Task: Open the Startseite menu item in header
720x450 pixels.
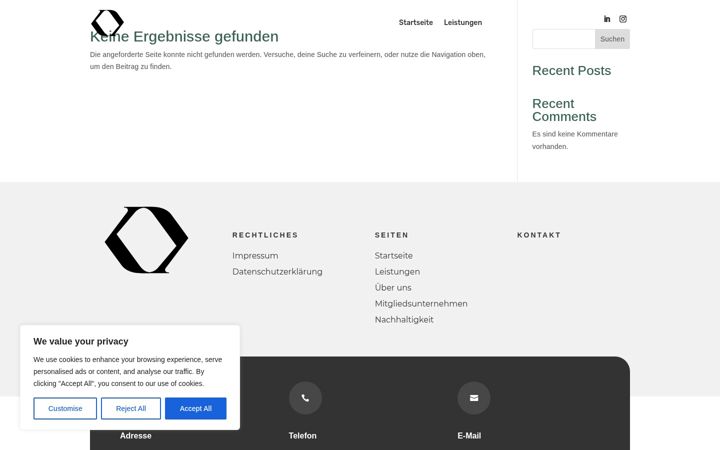Action: pos(416,22)
